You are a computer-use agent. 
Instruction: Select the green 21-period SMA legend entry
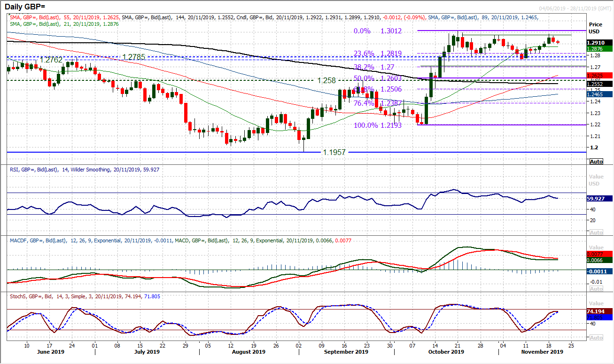click(38, 24)
